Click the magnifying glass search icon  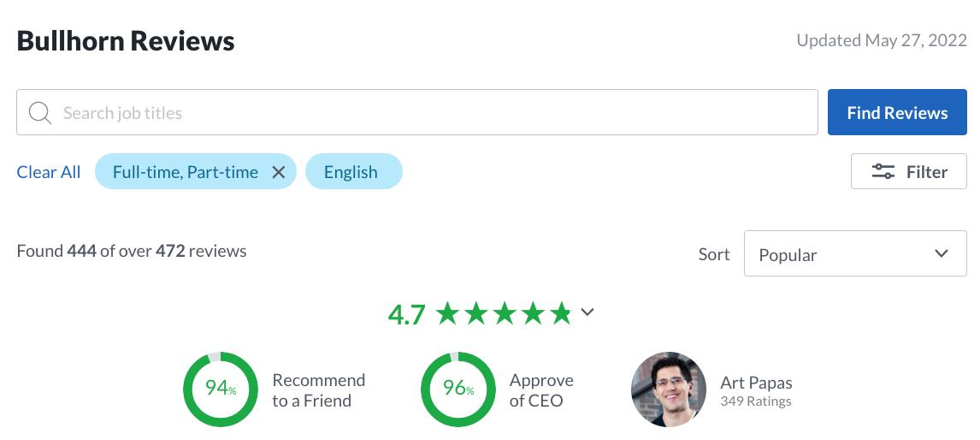[40, 113]
